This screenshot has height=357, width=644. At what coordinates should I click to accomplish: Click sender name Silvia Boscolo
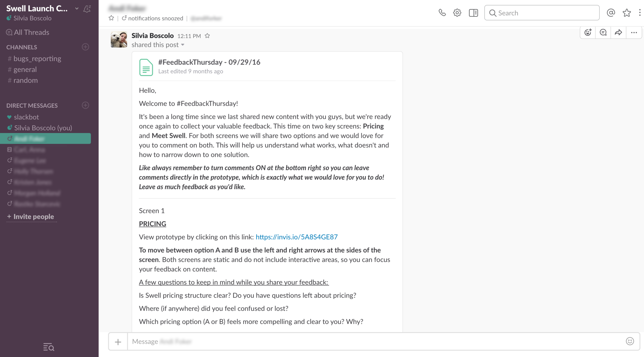(x=152, y=36)
